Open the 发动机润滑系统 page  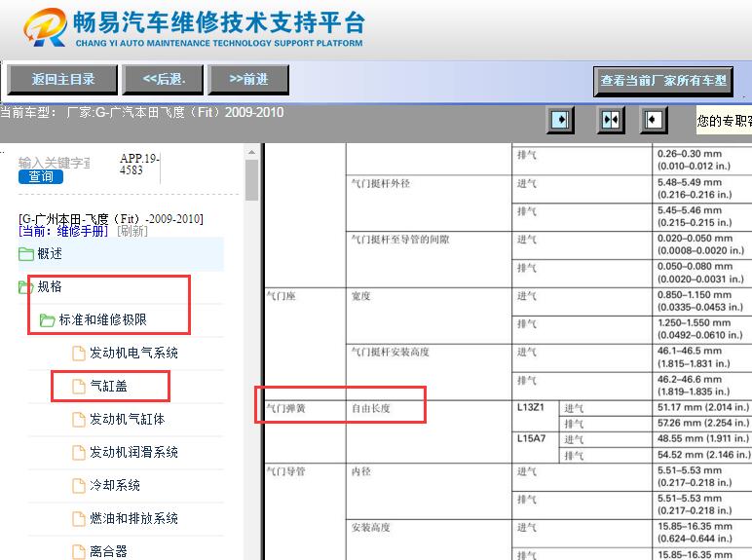click(x=133, y=453)
